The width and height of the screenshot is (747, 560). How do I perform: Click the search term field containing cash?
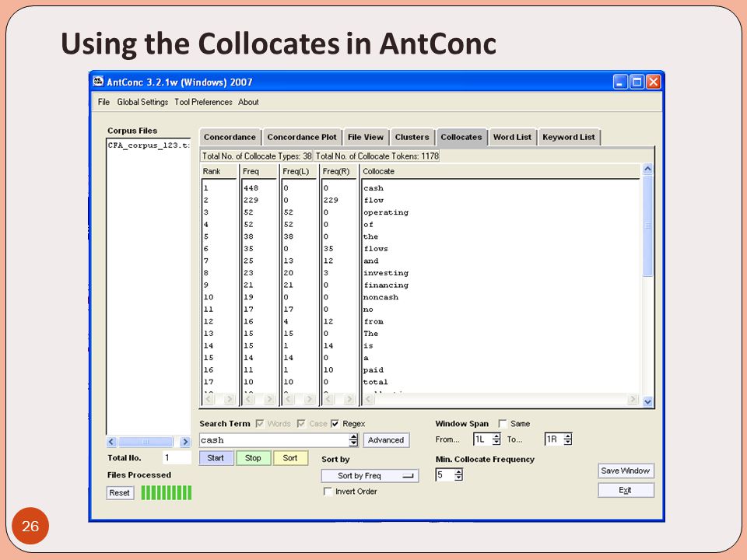[x=275, y=440]
